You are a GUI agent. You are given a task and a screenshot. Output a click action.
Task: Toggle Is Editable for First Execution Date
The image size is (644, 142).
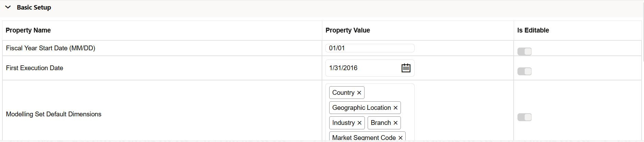524,71
